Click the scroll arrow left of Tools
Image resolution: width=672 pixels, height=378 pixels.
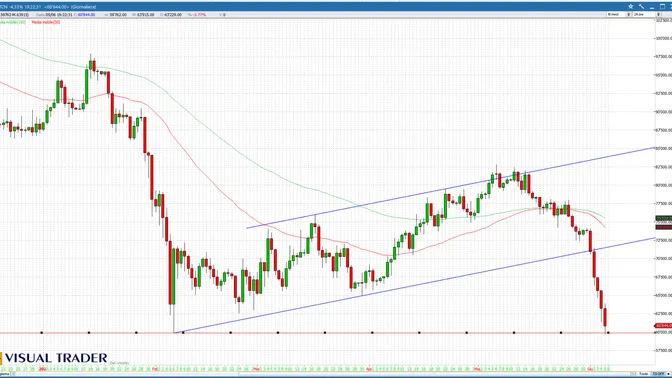633,374
